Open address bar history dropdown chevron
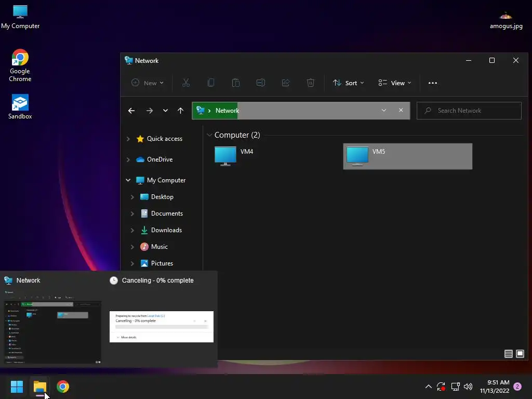 pyautogui.click(x=384, y=110)
